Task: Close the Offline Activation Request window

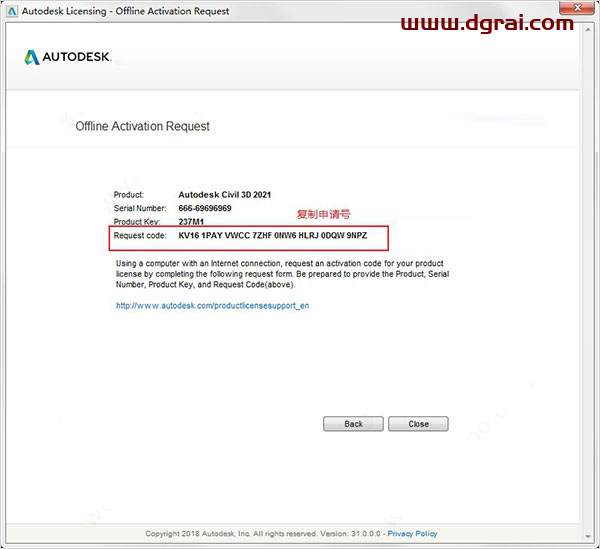Action: [x=578, y=8]
